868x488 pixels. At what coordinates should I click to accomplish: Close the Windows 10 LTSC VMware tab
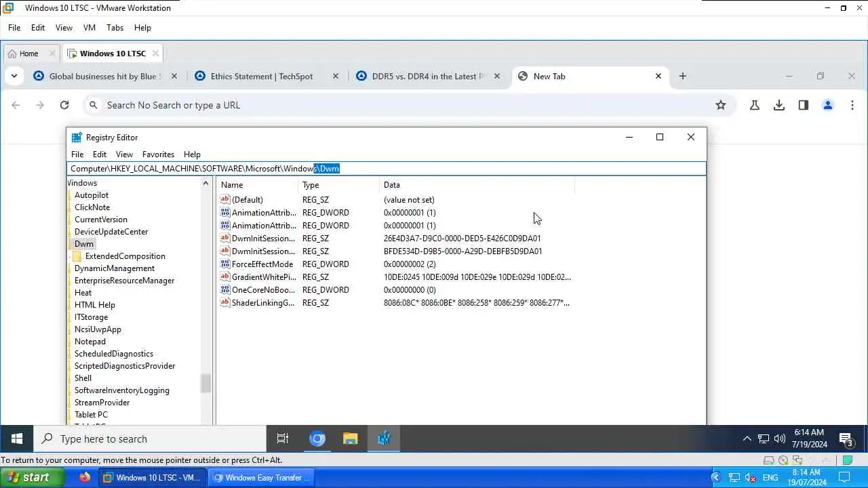[x=155, y=54]
